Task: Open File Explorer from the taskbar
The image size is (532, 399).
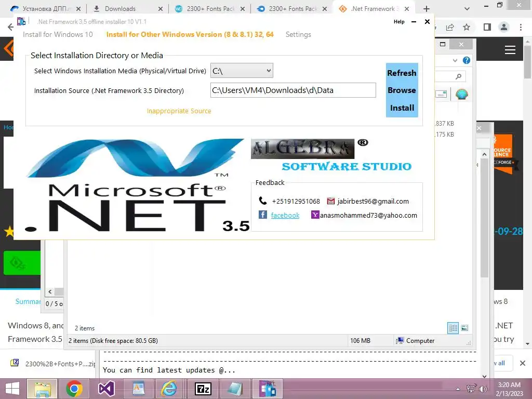Action: (42, 389)
